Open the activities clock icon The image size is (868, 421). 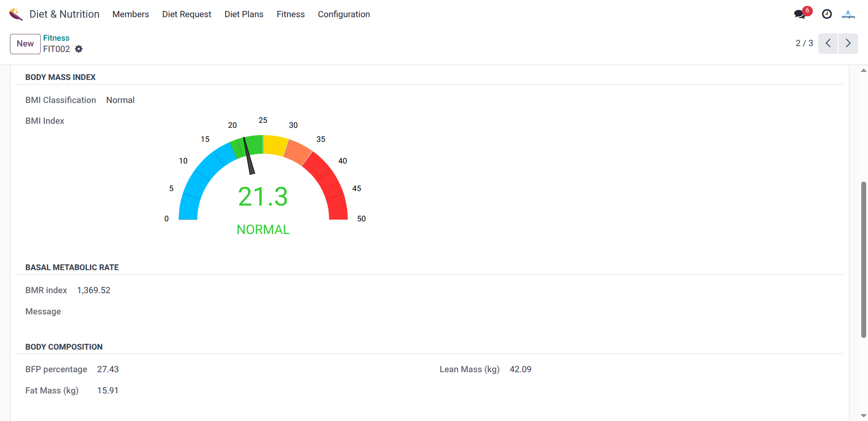click(x=826, y=14)
